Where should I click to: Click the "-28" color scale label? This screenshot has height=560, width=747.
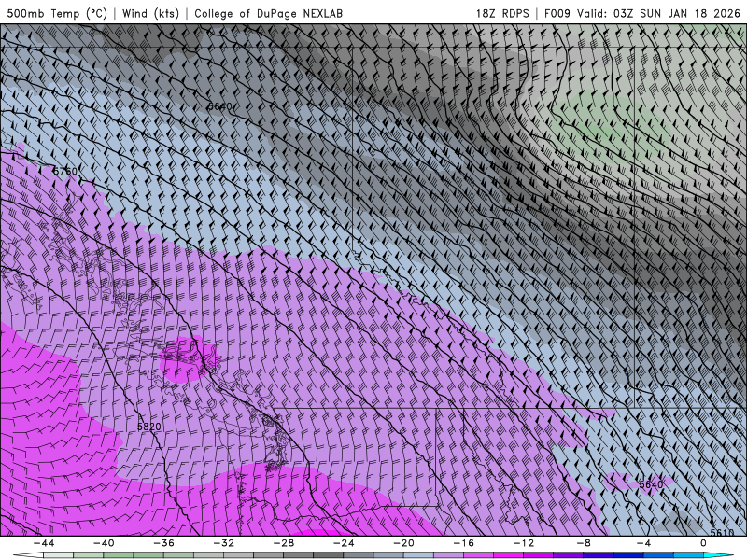(x=284, y=543)
